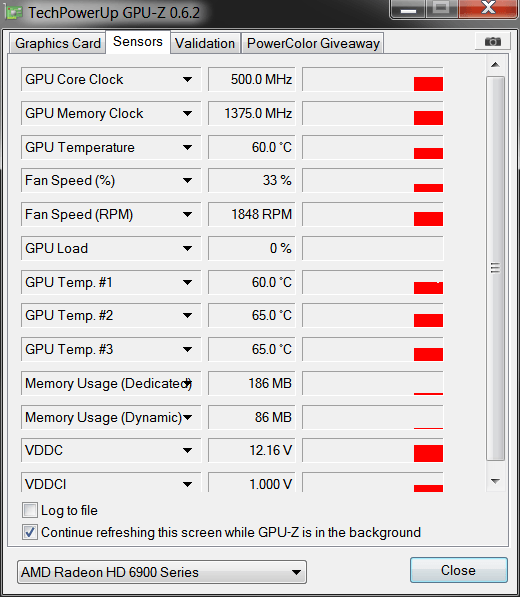Enable the Log to file checkbox
Screen dimensions: 520x597
pyautogui.click(x=30, y=510)
